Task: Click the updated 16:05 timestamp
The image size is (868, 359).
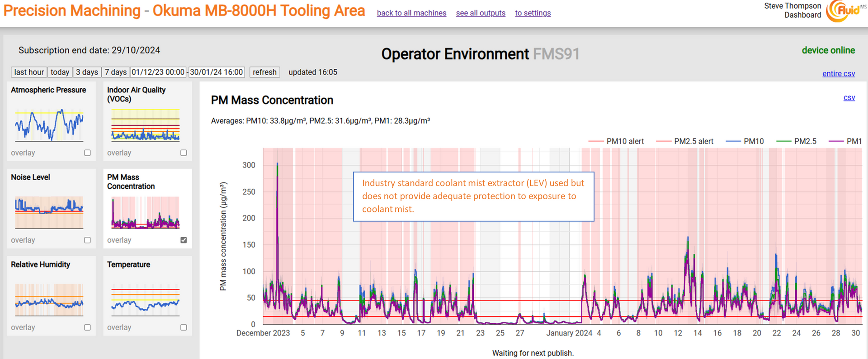Action: [313, 72]
